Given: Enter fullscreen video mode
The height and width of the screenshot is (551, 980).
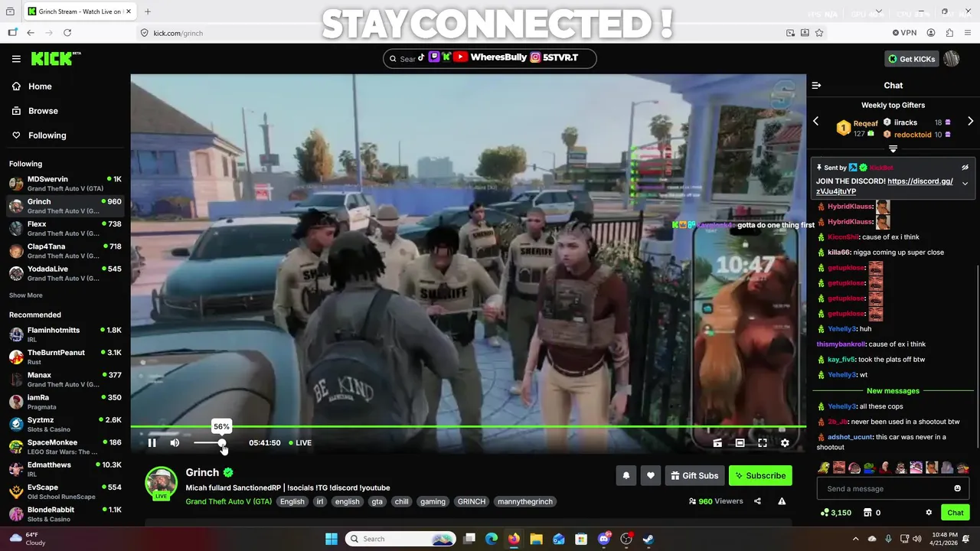Looking at the screenshot, I should [763, 442].
